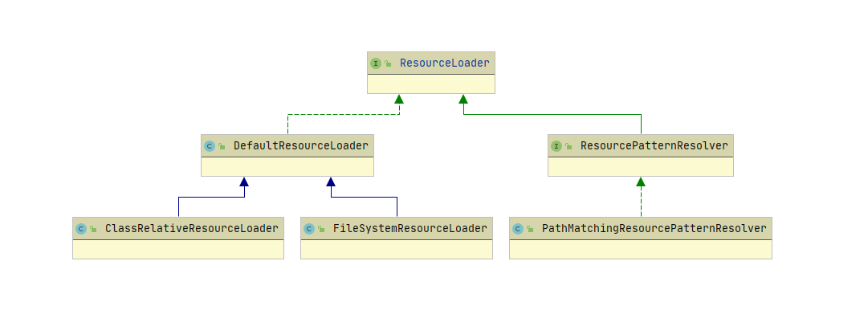Viewport: 868px width, 310px height.
Task: Click the members body of PathMatchingResourcePatternResolver node
Action: pos(641,250)
